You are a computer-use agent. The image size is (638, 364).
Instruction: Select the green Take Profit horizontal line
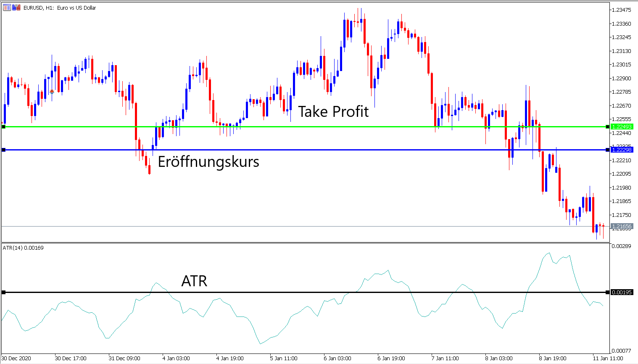(x=306, y=127)
